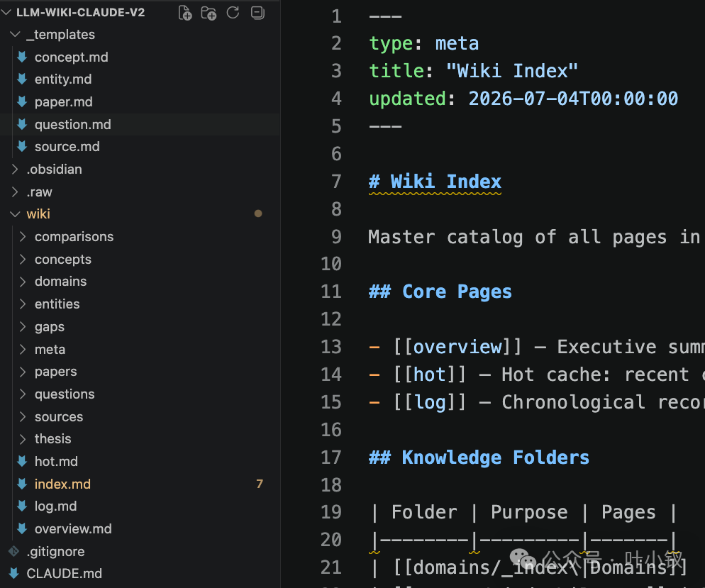Expand the comparisons folder

coord(23,236)
